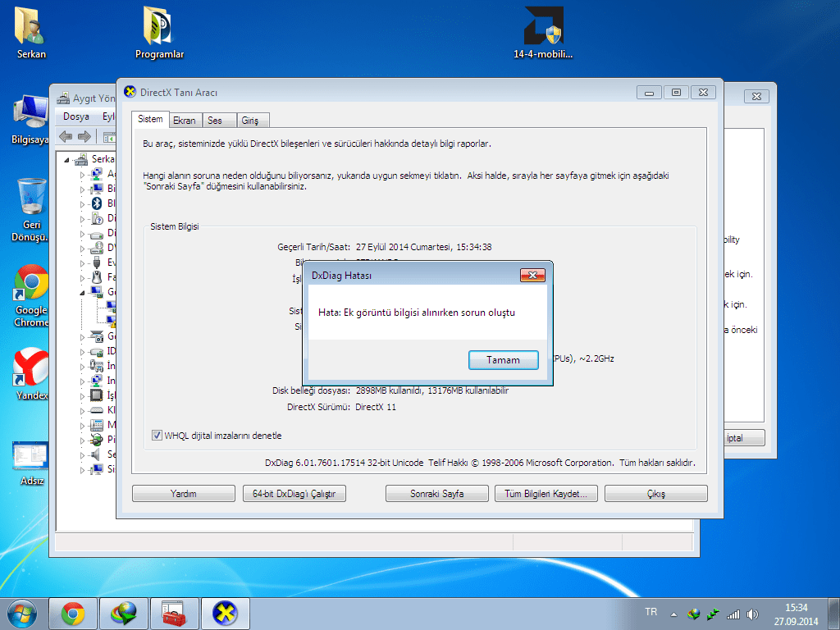Open the taskbar clock showing 15:34
This screenshot has height=630, width=840.
(796, 614)
